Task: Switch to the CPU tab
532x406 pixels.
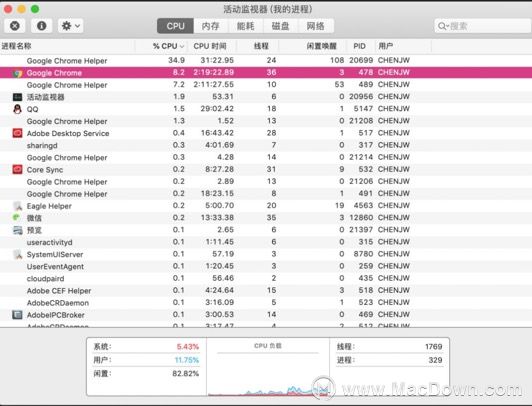Action: tap(175, 26)
